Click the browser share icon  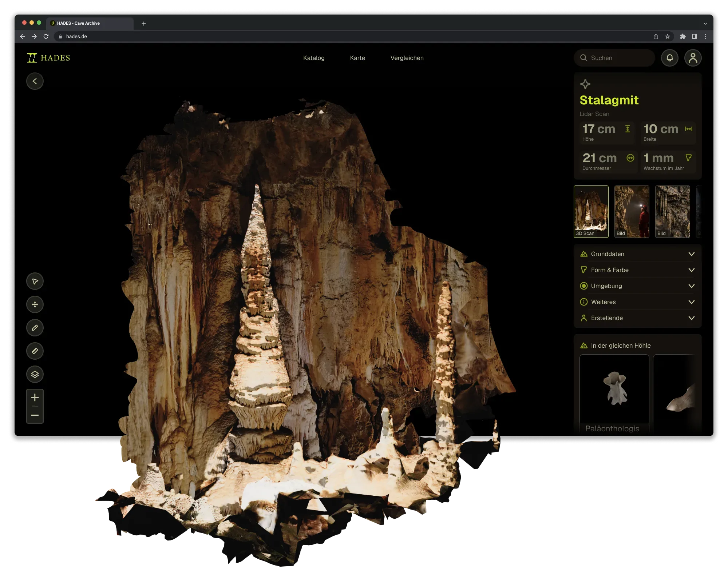[656, 36]
